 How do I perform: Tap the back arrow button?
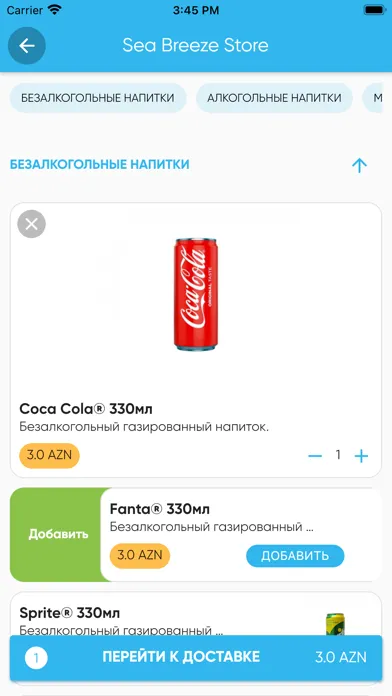27,46
